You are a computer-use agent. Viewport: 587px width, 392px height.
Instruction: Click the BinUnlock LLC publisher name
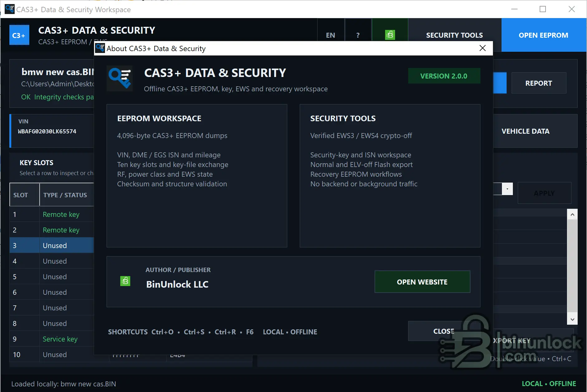pos(177,284)
